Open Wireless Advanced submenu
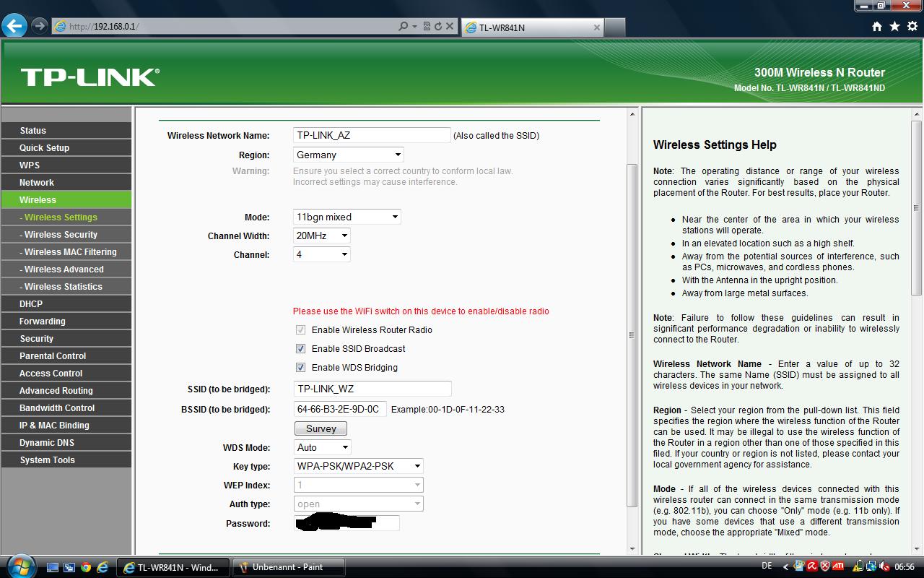 (66, 269)
